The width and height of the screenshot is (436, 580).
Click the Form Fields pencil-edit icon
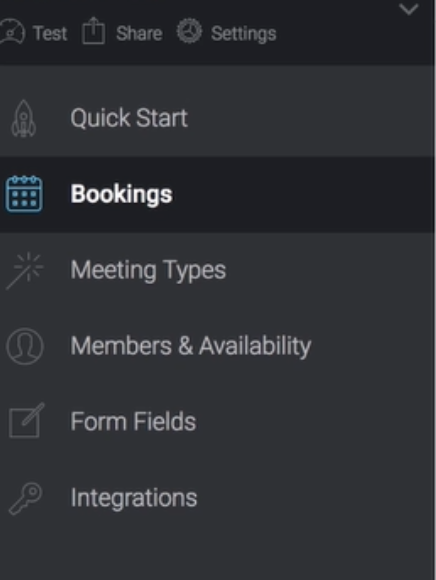26,421
